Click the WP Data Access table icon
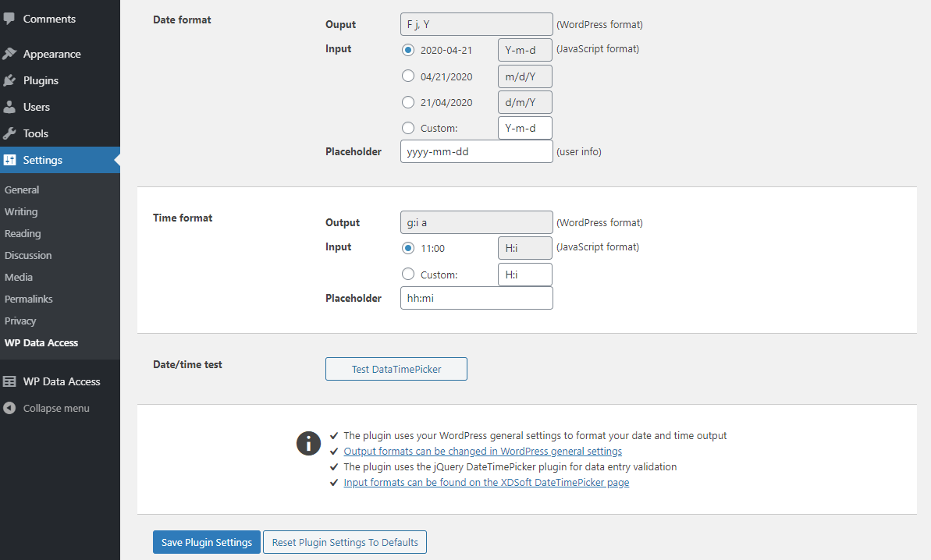The width and height of the screenshot is (931, 560). [x=9, y=381]
